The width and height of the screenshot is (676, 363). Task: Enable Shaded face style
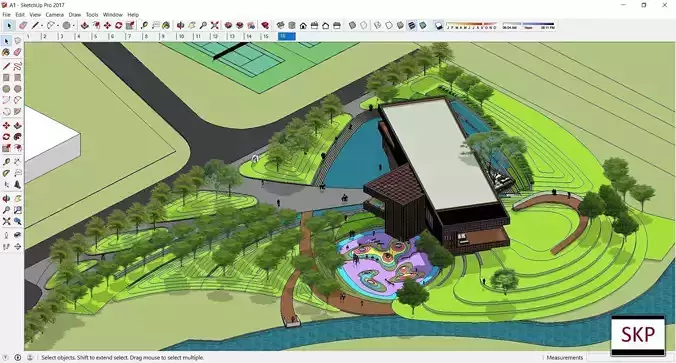401,26
